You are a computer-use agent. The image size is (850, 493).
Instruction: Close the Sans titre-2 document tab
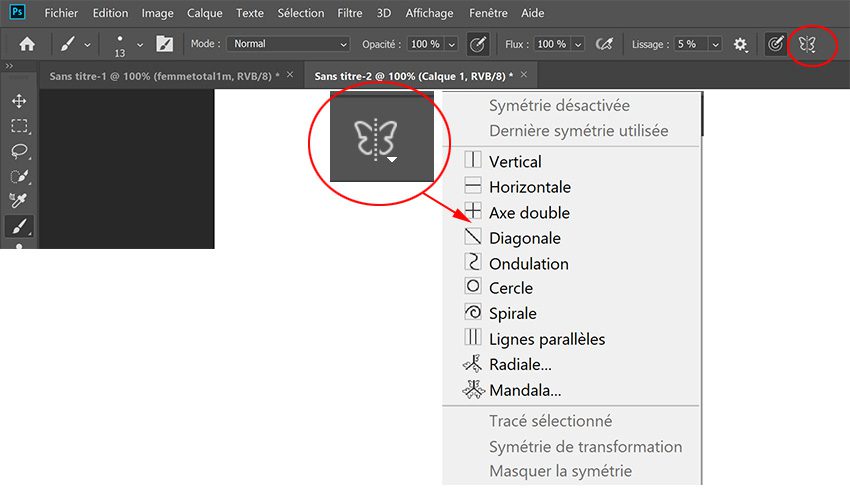coord(524,75)
